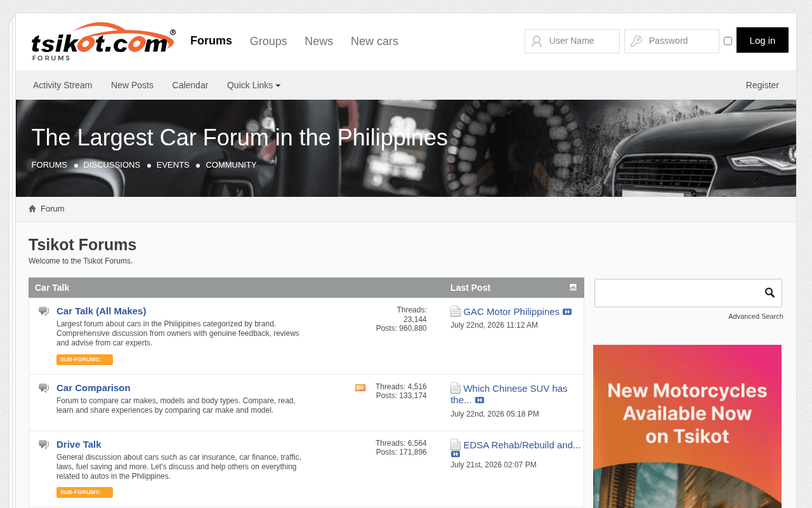Click Drive Talk forum status icon
This screenshot has width=812, height=508.
(44, 444)
